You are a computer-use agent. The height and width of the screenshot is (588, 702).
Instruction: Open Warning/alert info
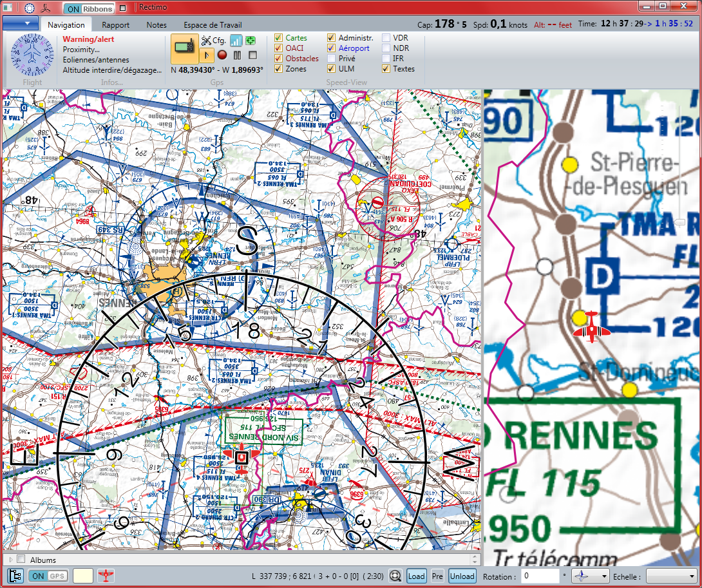point(88,39)
